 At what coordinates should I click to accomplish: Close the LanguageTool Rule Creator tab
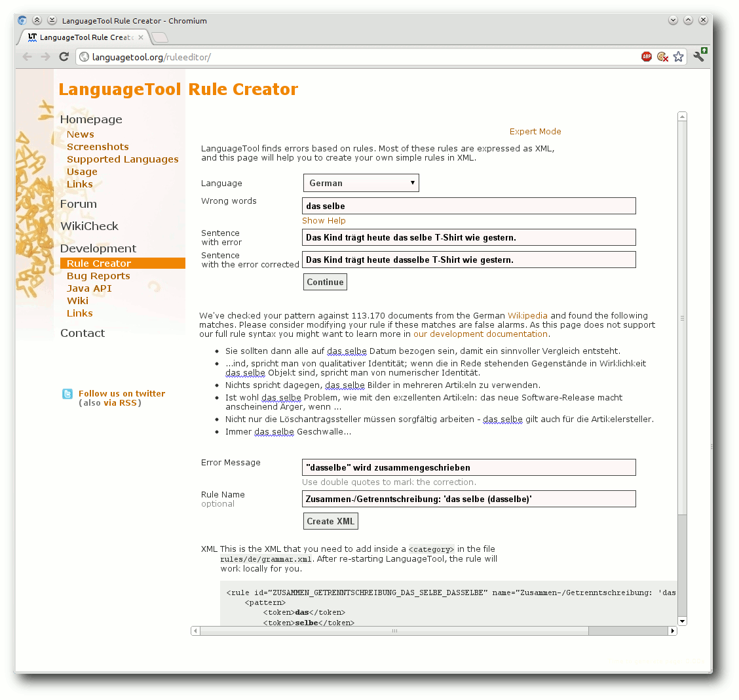[x=140, y=37]
